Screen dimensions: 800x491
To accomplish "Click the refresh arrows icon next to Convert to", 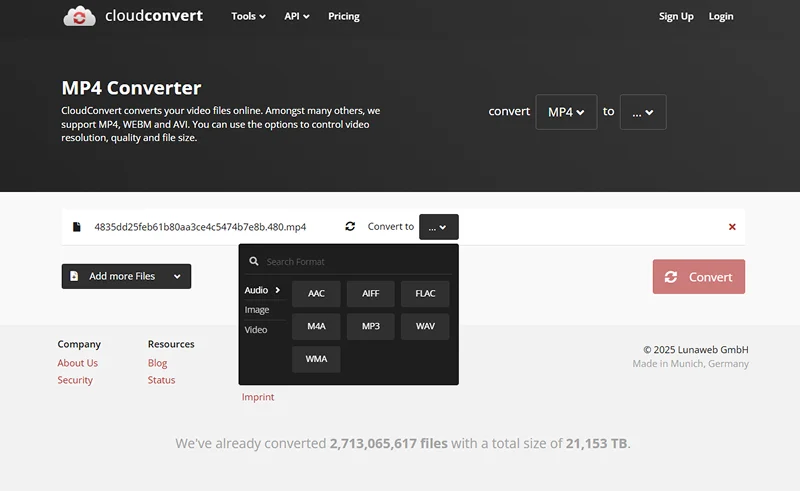I will pos(350,226).
